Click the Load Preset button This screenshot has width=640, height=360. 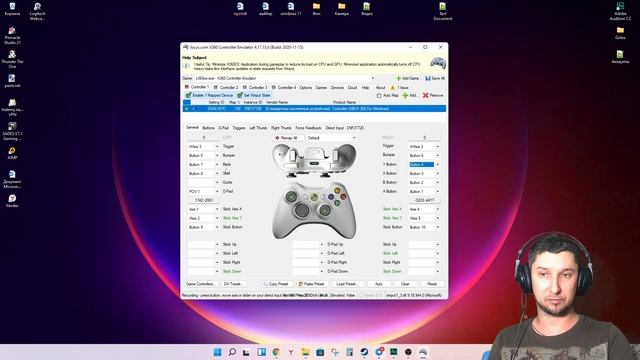(347, 284)
